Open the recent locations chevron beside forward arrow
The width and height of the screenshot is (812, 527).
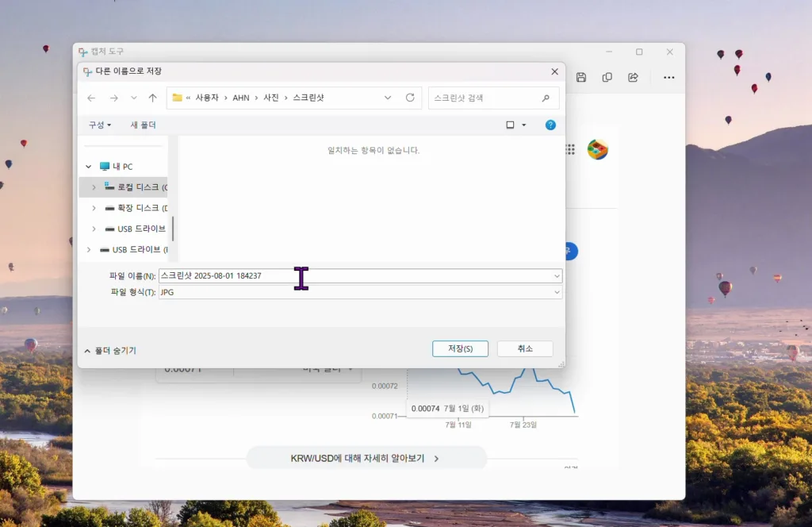point(133,98)
